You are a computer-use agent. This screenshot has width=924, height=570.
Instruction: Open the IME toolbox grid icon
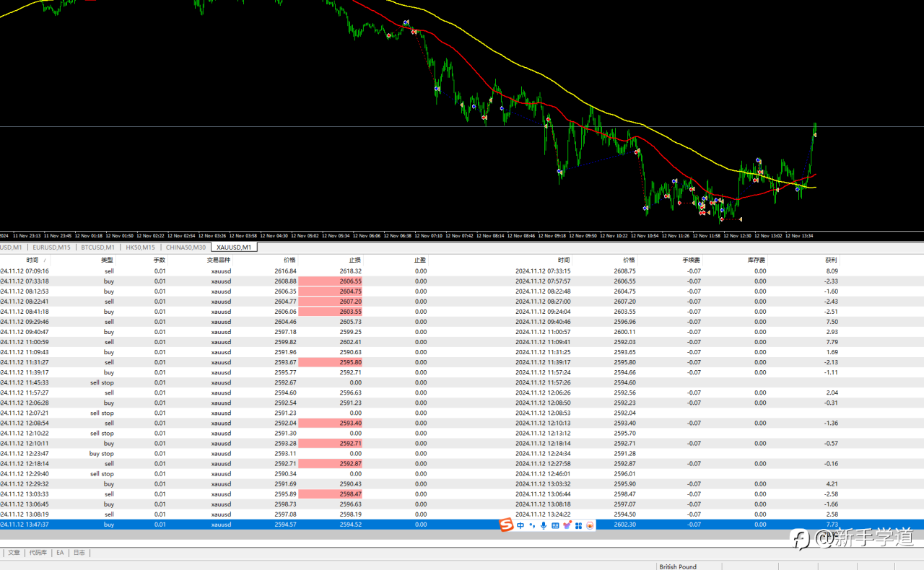coord(578,525)
